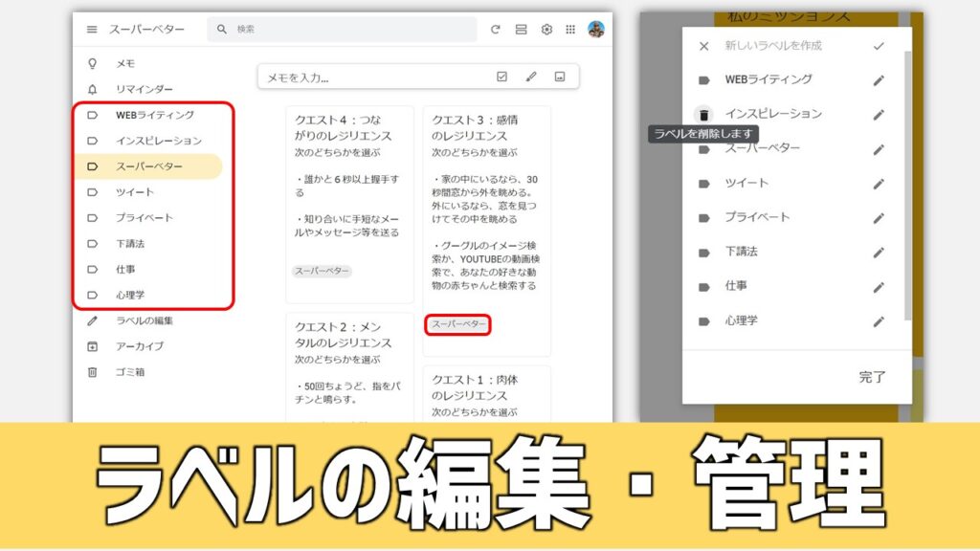Open the Google apps grid
The height and width of the screenshot is (551, 980).
pos(570,30)
